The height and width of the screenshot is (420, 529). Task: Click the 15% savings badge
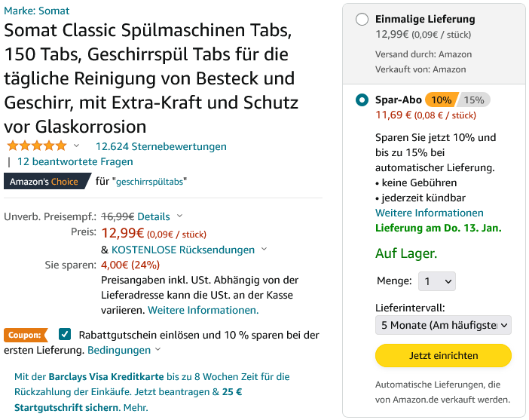(x=475, y=100)
